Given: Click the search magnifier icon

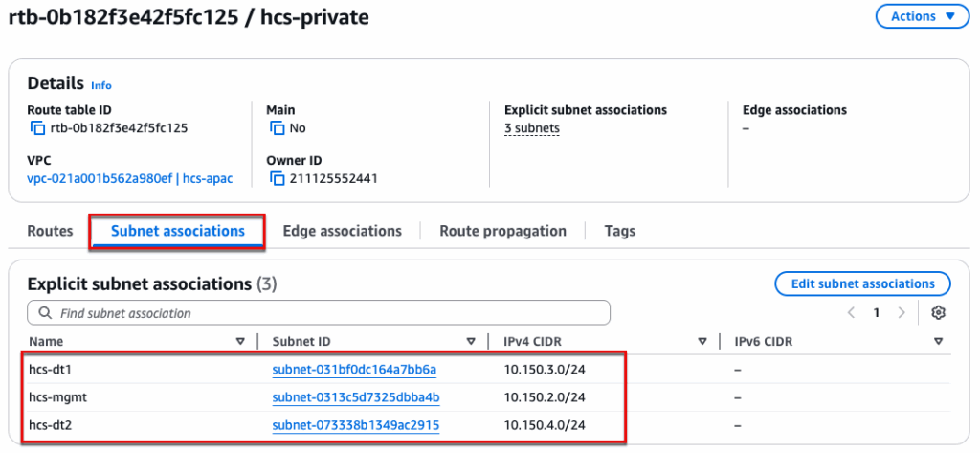Looking at the screenshot, I should (x=45, y=313).
